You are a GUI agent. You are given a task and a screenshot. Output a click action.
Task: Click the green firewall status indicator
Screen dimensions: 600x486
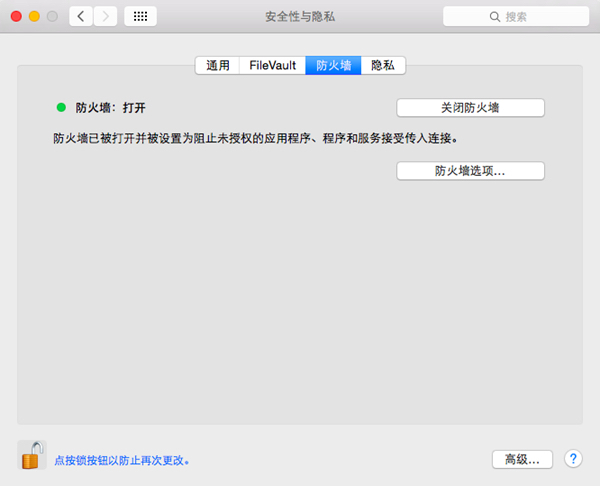point(61,108)
